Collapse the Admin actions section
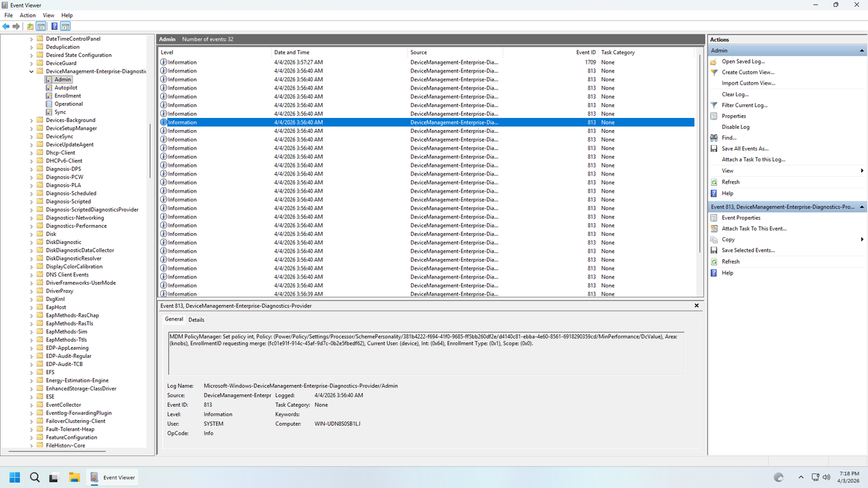The height and width of the screenshot is (488, 868). point(862,50)
